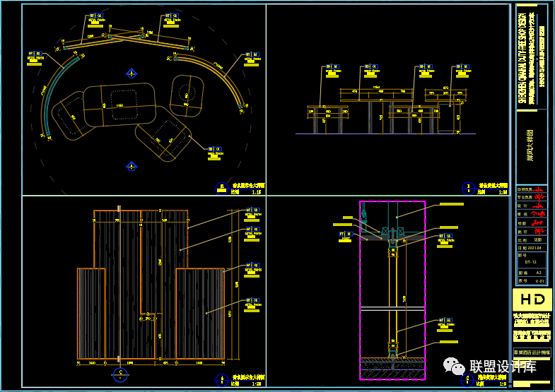This screenshot has height=392, width=555.
Task: Click the 联盟设计库 watermark text
Action: click(503, 367)
